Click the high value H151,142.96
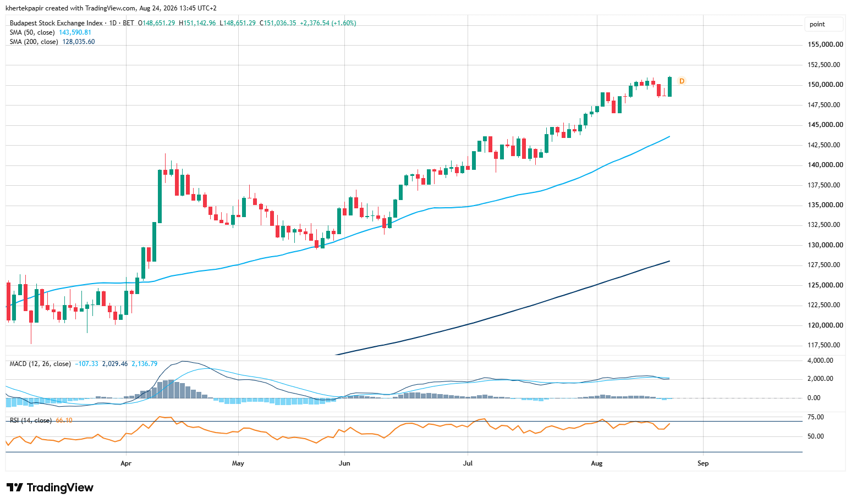The height and width of the screenshot is (504, 851). [x=197, y=23]
